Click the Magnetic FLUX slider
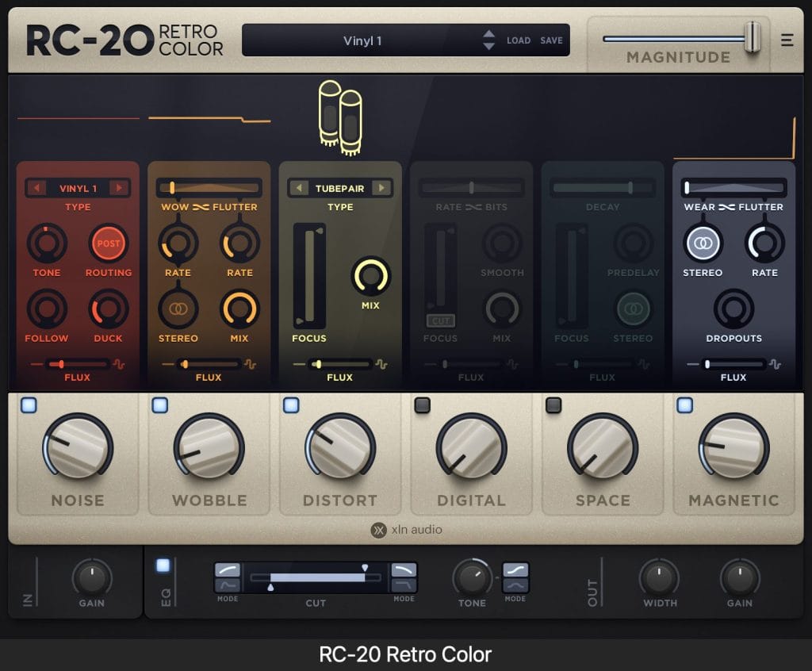The width and height of the screenshot is (812, 671). pos(733,364)
